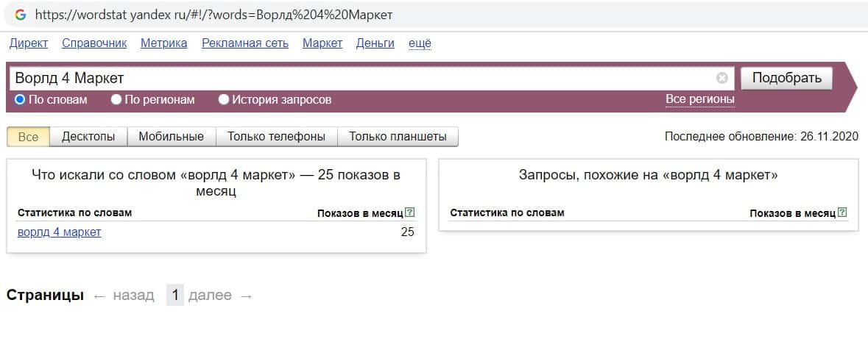
Task: Click left panel Статистика по словам header
Action: coord(75,213)
